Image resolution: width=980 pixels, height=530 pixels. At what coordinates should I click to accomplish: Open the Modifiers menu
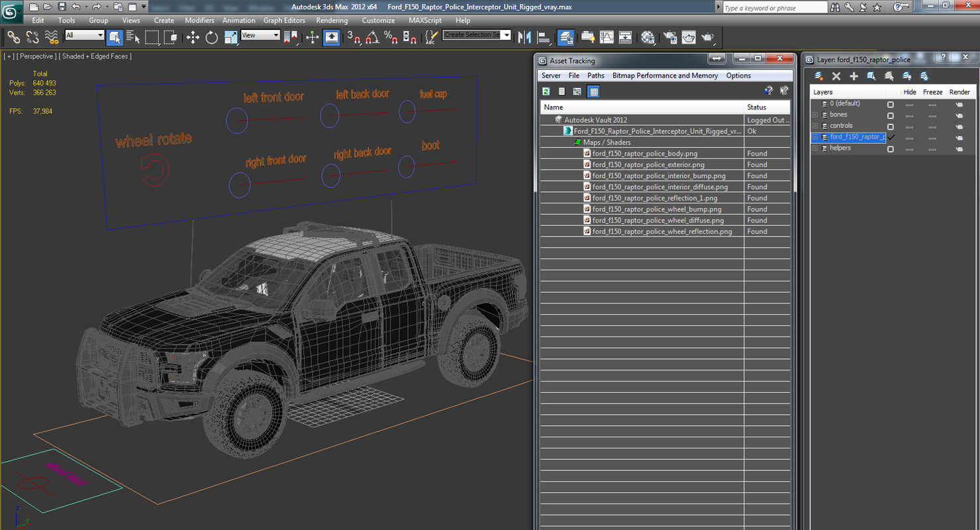click(x=199, y=21)
